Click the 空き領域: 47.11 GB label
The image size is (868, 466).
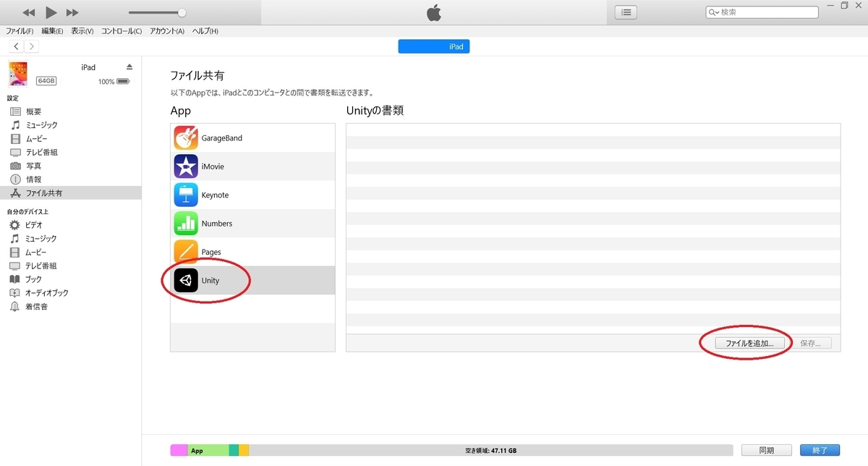490,451
